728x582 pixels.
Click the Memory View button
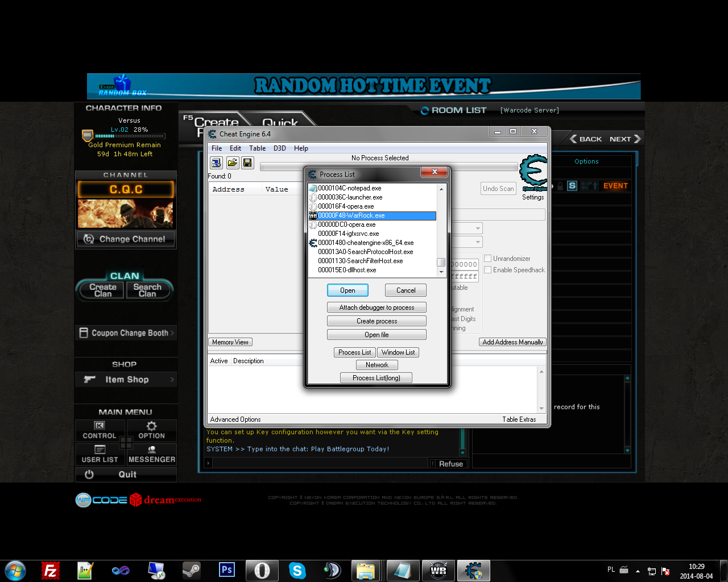click(230, 342)
